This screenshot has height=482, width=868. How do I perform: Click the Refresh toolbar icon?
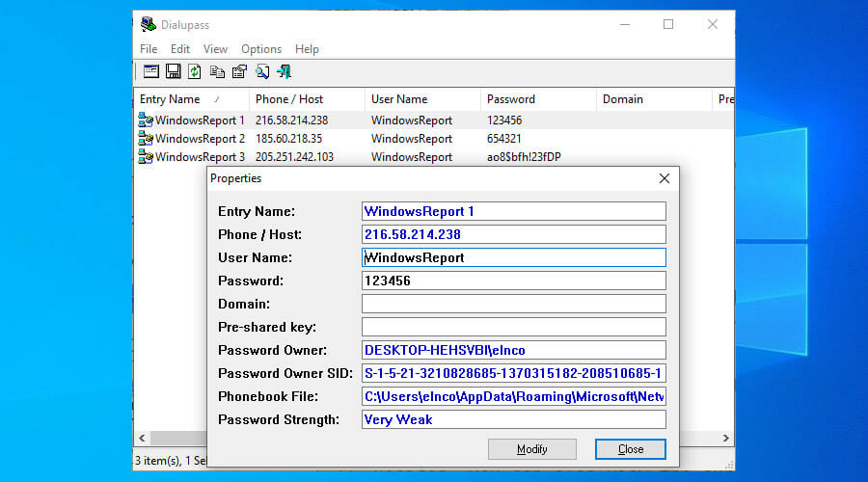click(194, 71)
